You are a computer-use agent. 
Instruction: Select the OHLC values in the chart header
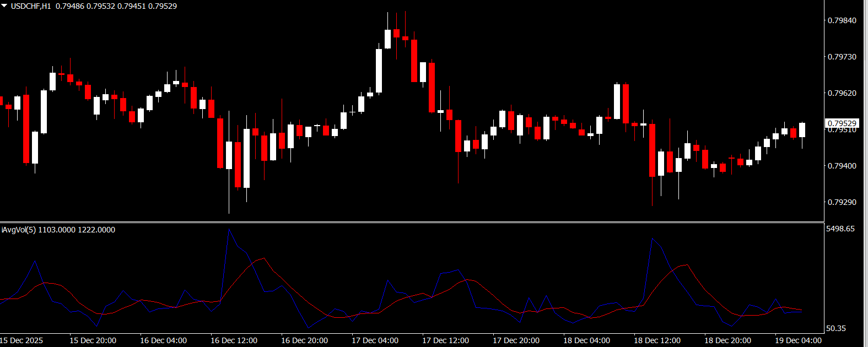tap(116, 6)
